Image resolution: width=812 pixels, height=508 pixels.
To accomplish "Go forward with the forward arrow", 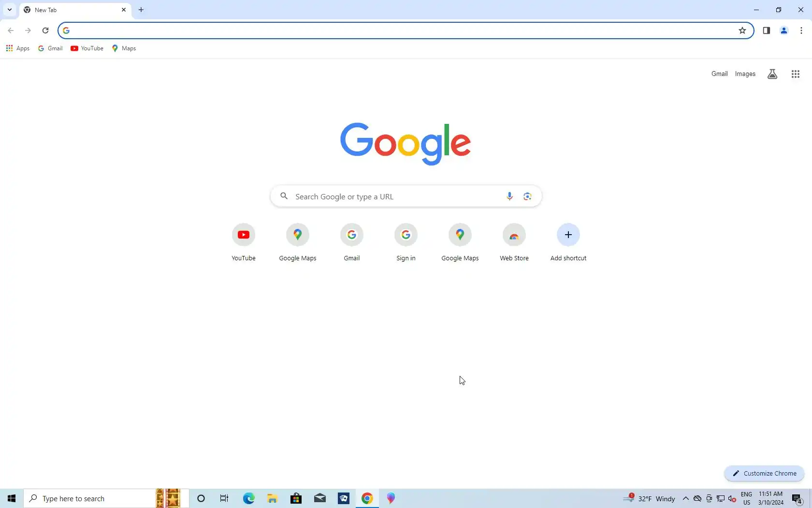I will click(x=28, y=30).
